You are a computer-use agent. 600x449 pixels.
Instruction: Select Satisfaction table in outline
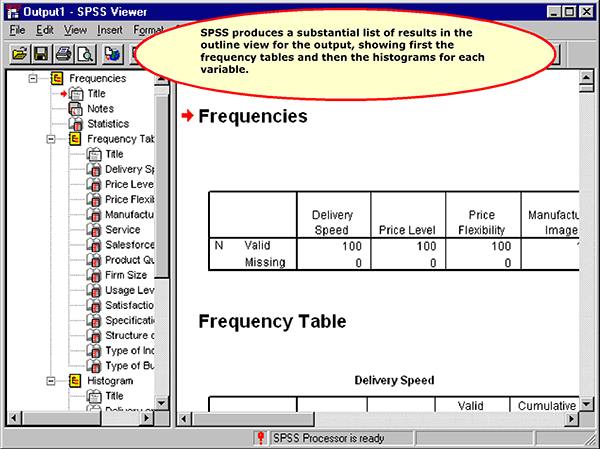coord(129,305)
